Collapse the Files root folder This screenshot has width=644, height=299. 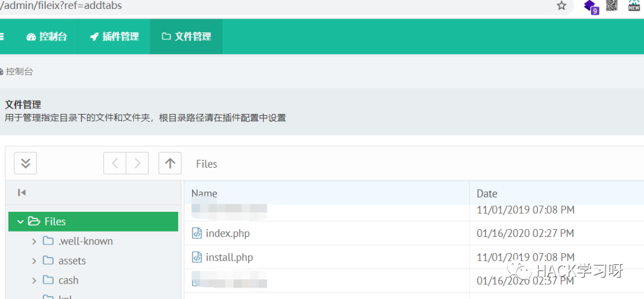[21, 221]
